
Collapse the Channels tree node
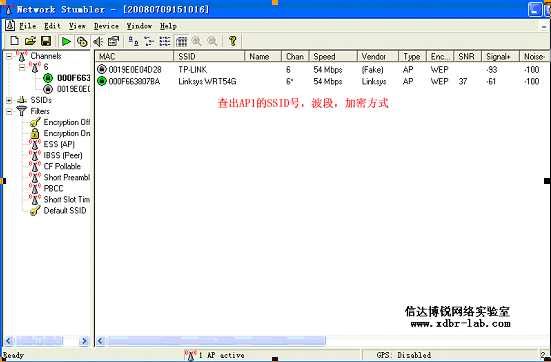click(9, 56)
